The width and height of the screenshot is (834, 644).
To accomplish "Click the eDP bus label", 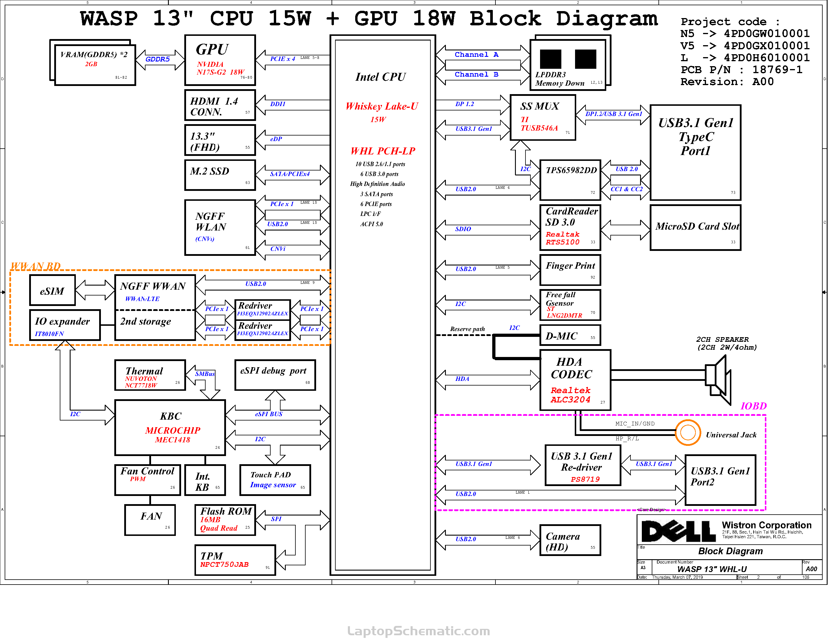I will point(276,139).
